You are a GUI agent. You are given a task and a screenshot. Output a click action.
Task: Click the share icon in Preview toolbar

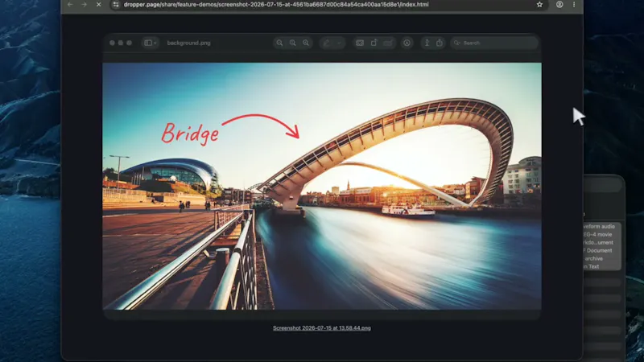point(440,43)
